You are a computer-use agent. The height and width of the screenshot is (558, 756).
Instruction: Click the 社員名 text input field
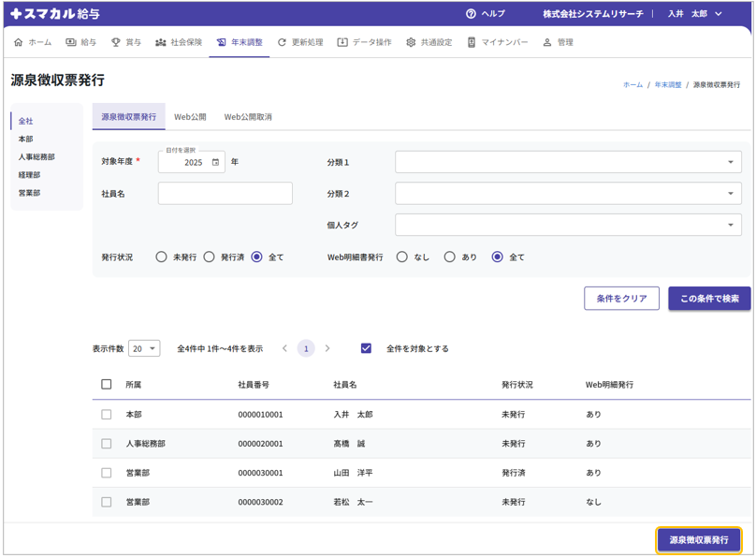[225, 194]
